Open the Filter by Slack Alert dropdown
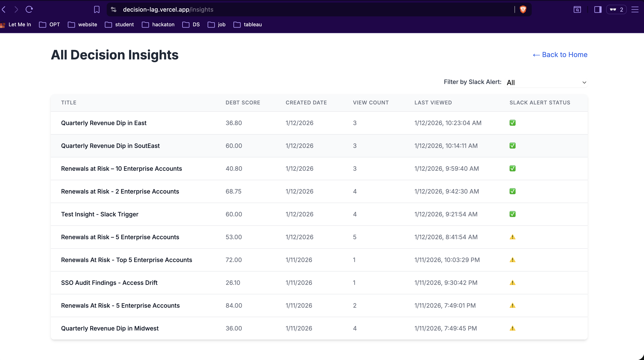644x360 pixels. click(546, 82)
